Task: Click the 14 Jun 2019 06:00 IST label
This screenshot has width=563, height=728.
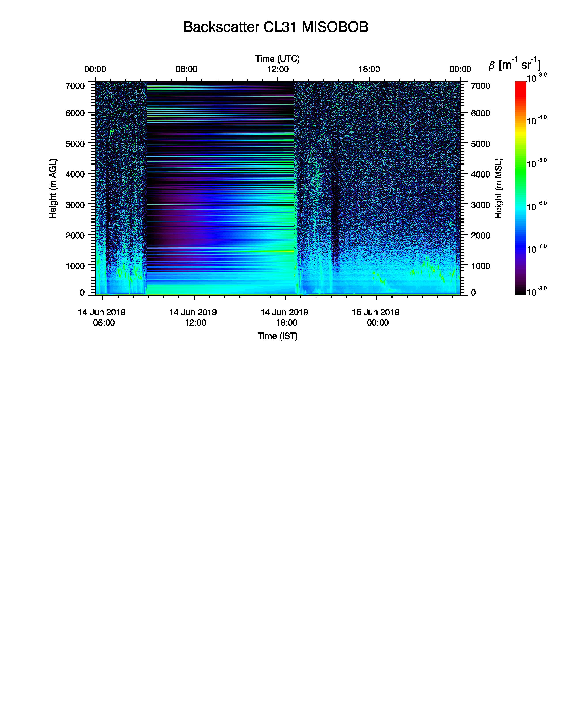Action: 102,318
